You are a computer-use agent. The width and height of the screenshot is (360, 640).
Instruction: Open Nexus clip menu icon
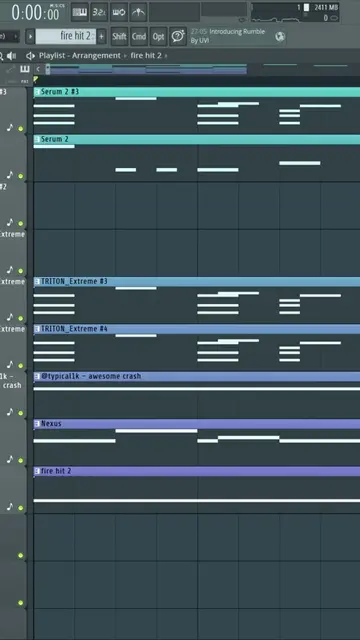pos(37,424)
